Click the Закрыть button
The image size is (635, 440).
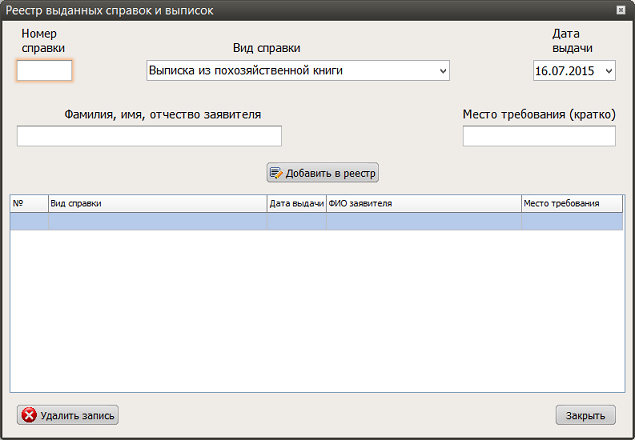[x=586, y=415]
